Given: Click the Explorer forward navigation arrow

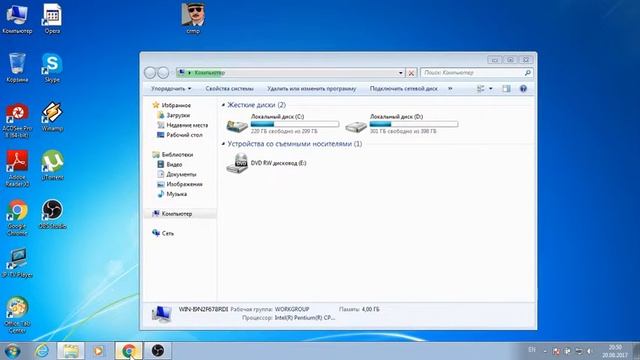Looking at the screenshot, I should pyautogui.click(x=163, y=73).
